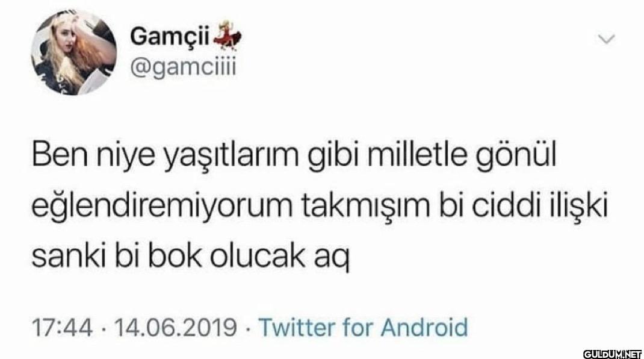Click the tweet line starting 'Ben niye yaşıtlarım'

[x=294, y=156]
